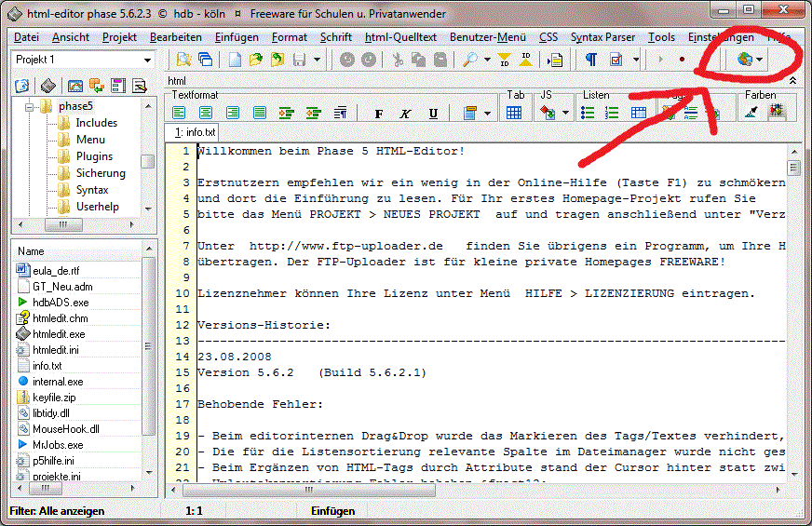812x526 pixels.
Task: Apply bold F formatting
Action: coord(379,114)
